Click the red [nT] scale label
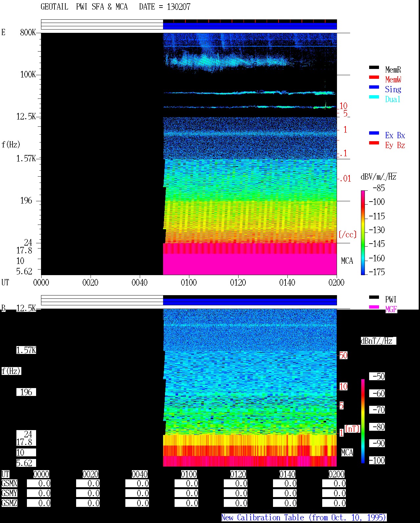The width and height of the screenshot is (420, 523). [352, 429]
